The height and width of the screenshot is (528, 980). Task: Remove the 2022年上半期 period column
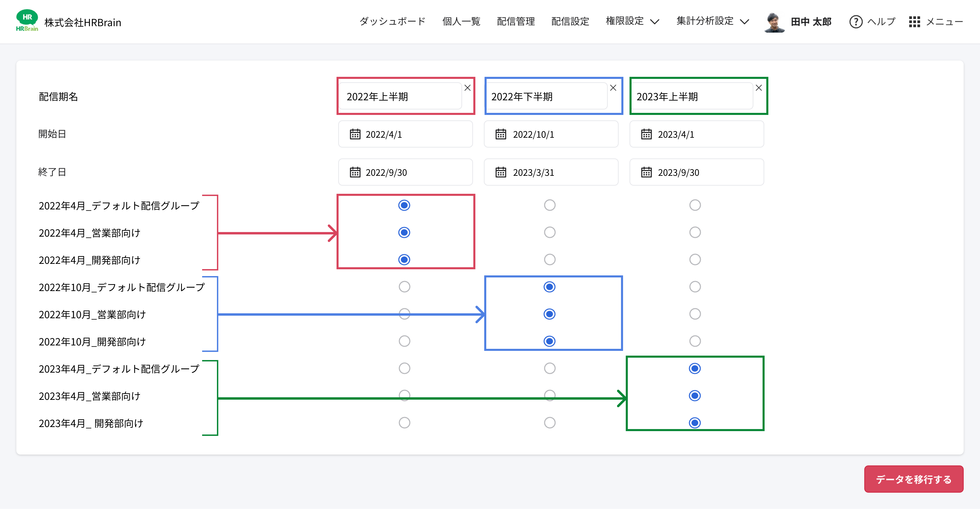coord(467,88)
